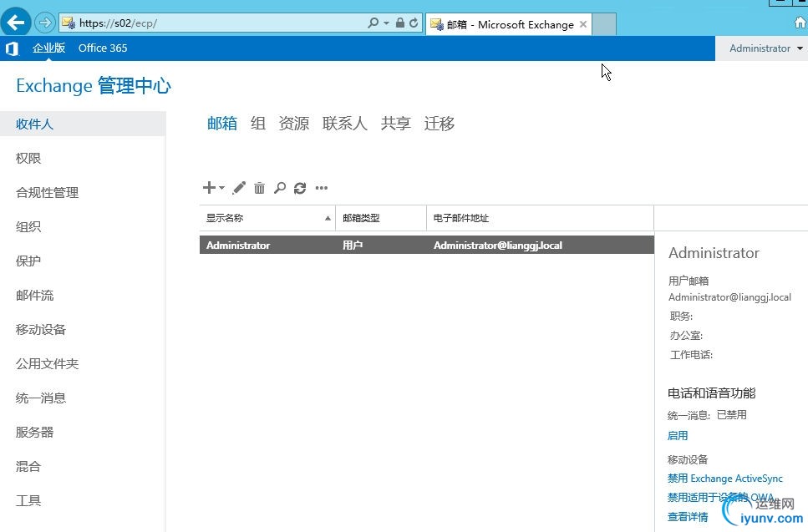Screen dimensions: 808x532
Task: Click the mailbox list search icon
Action: pyautogui.click(x=279, y=188)
